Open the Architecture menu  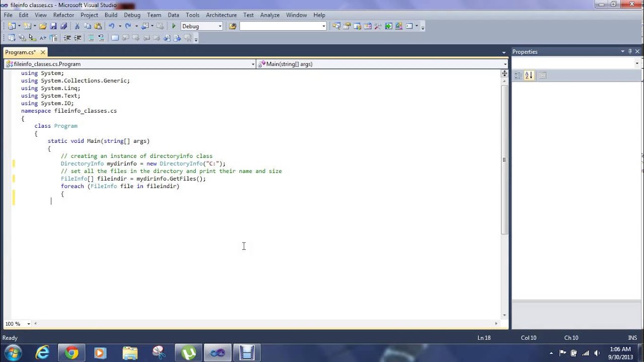221,15
